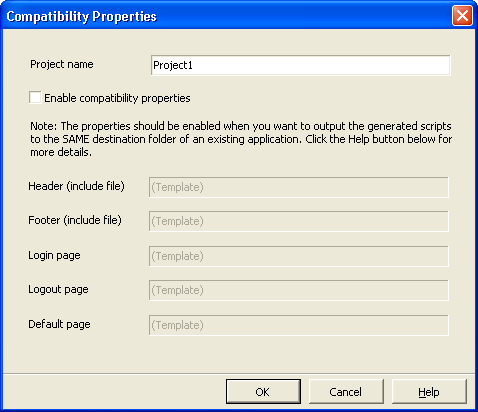Click the Compatibility Properties title bar
Screen dimensions: 478x412
click(x=227, y=16)
